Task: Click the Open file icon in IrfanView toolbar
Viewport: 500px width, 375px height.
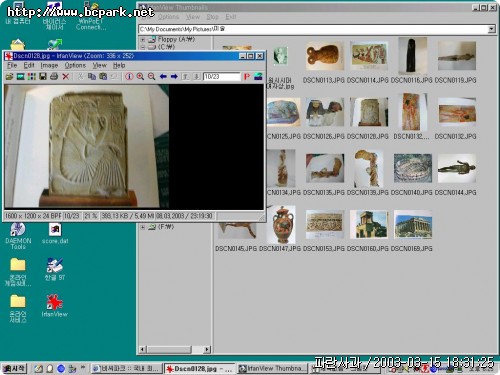Action: [x=9, y=77]
